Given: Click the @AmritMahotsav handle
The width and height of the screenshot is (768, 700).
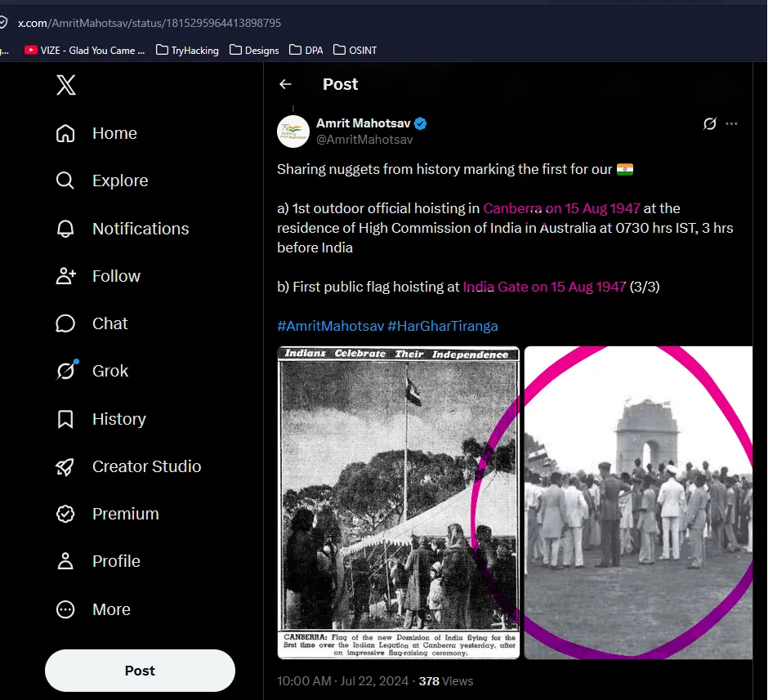Looking at the screenshot, I should point(364,140).
